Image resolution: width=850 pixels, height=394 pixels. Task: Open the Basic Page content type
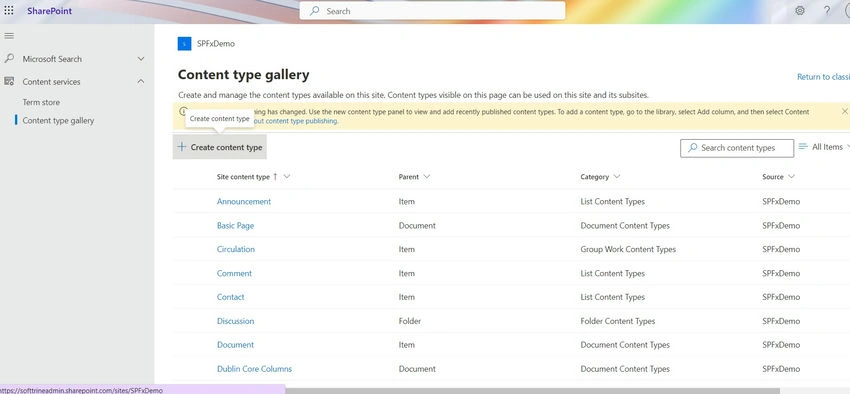235,225
